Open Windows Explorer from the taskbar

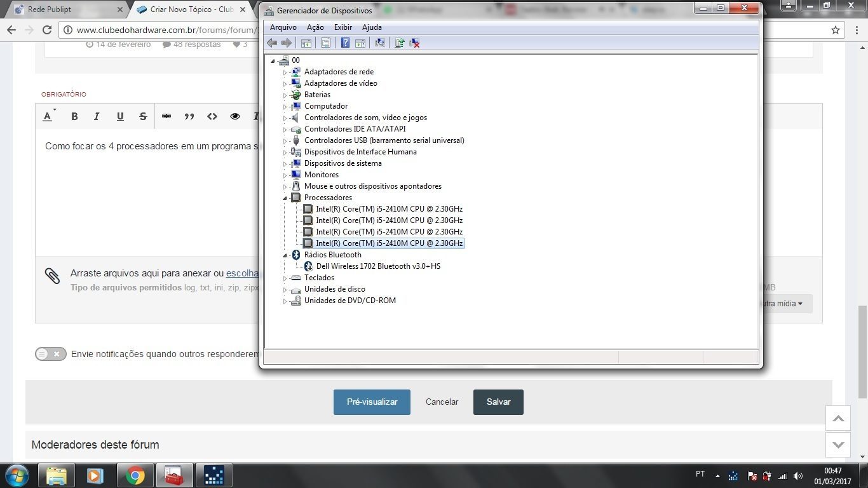(x=57, y=475)
